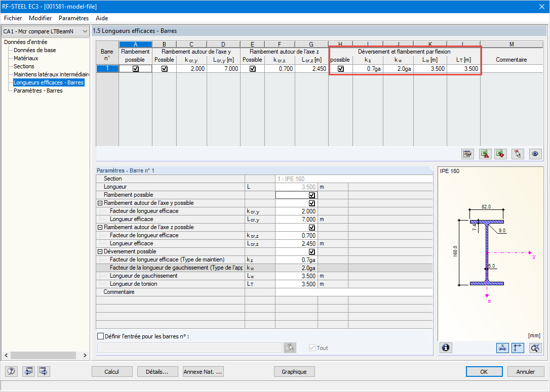Click column A header in table
This screenshot has width=550, height=392.
(x=135, y=44)
